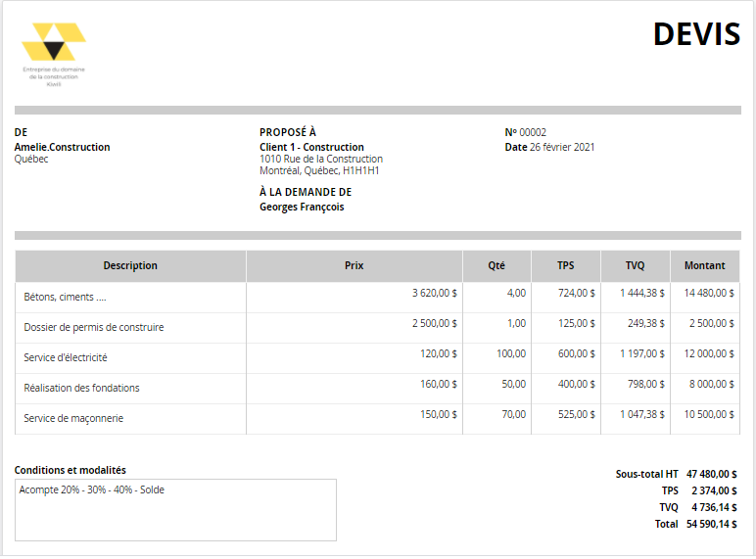Image resolution: width=756 pixels, height=559 pixels.
Task: Select the Service d'électricité row description
Action: [66, 357]
